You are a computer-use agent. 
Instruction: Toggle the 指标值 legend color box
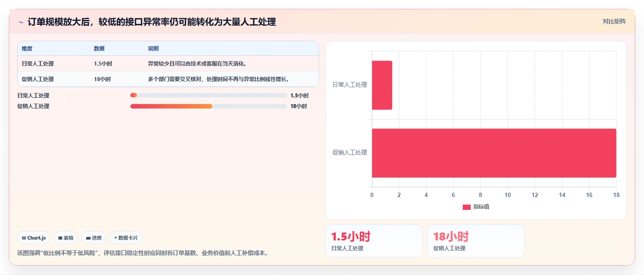point(467,207)
